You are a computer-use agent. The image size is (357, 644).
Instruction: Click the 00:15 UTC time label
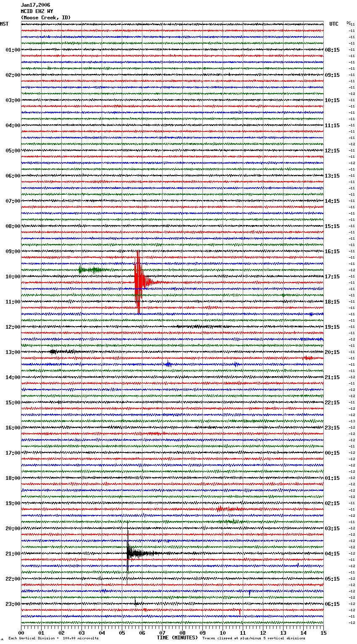click(332, 453)
